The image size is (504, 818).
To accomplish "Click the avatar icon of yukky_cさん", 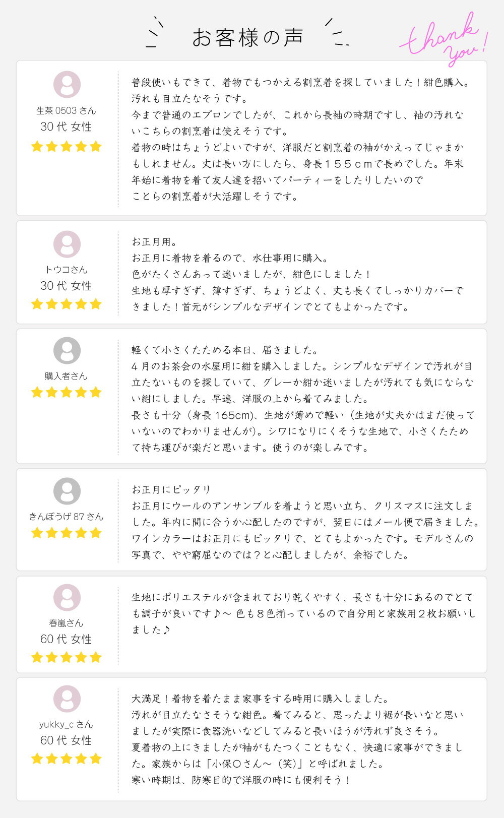I will 67,699.
